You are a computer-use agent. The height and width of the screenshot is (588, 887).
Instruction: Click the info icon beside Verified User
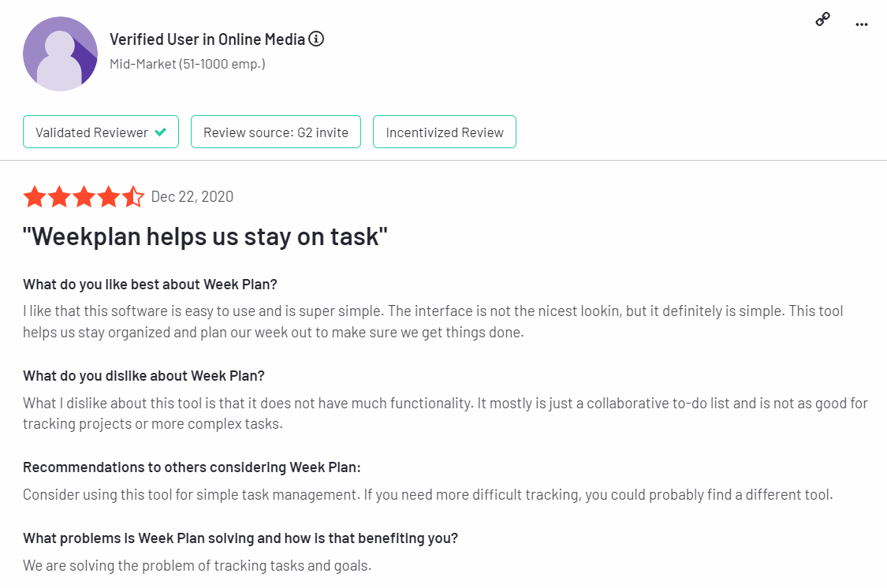click(x=316, y=39)
